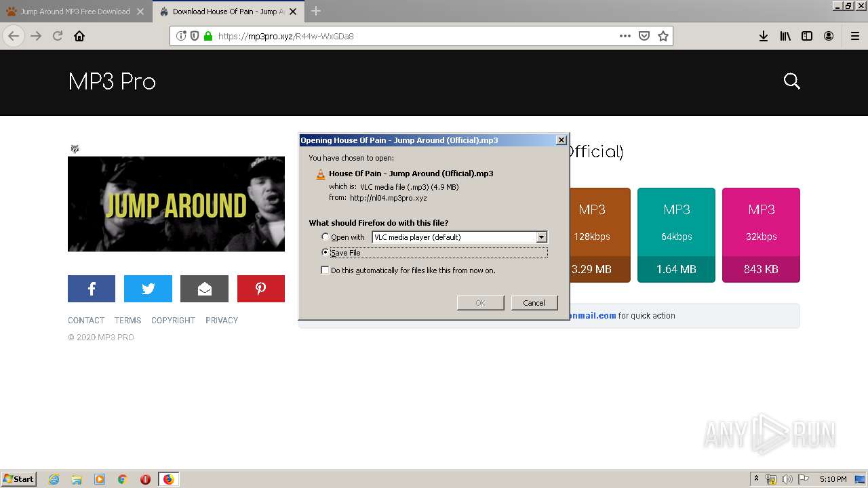Viewport: 868px width, 488px height.
Task: Open media player from taskbar
Action: 100,479
